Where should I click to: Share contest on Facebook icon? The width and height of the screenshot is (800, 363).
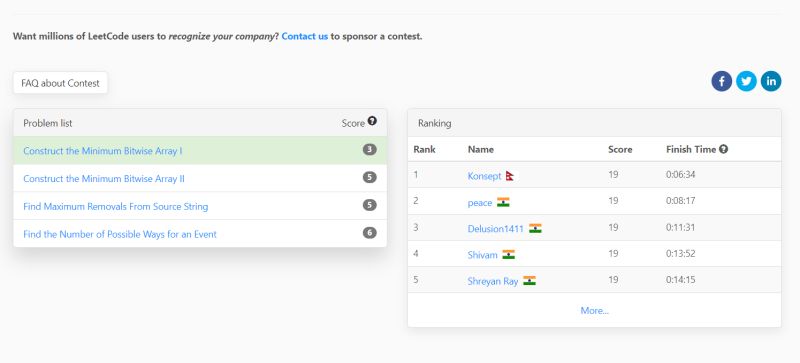(x=721, y=81)
